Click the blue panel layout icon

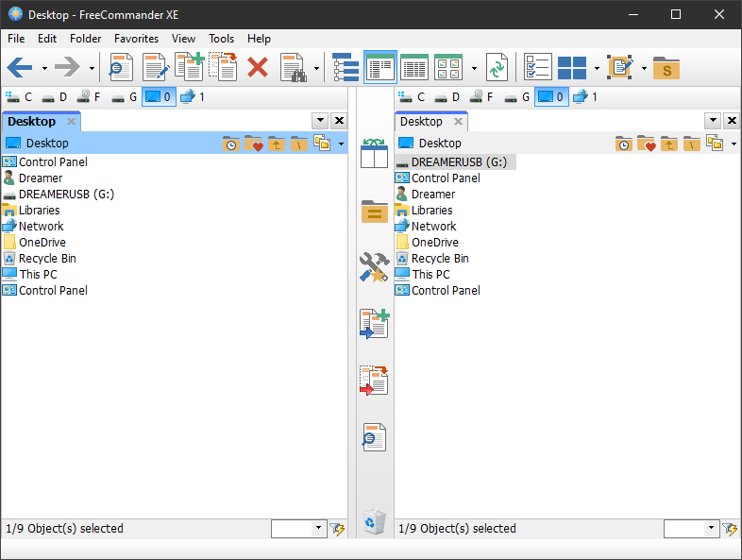pyautogui.click(x=572, y=68)
